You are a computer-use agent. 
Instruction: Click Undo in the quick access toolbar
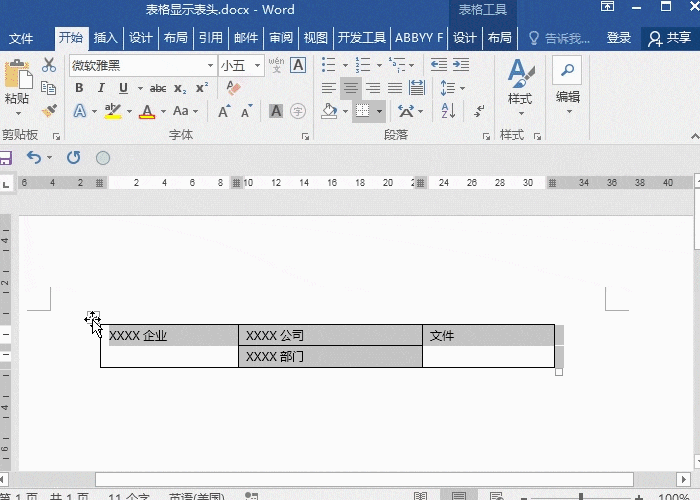[x=34, y=157]
